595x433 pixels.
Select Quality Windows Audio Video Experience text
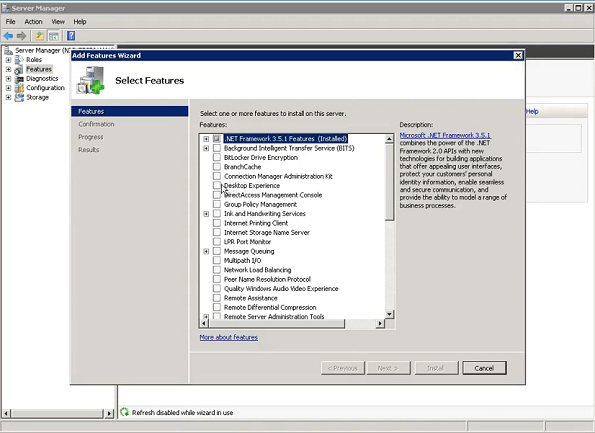point(281,288)
